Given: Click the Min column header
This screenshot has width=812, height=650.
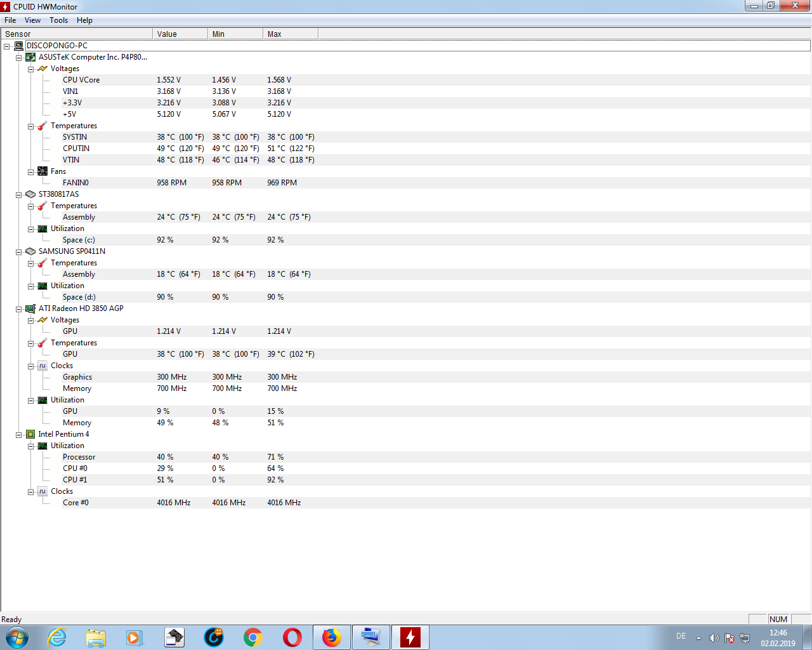Looking at the screenshot, I should (235, 34).
